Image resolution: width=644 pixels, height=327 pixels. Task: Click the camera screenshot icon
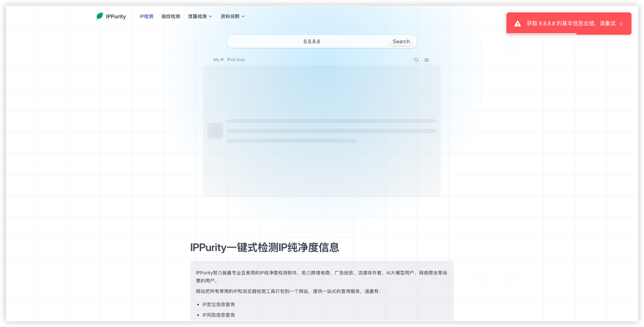coord(427,60)
